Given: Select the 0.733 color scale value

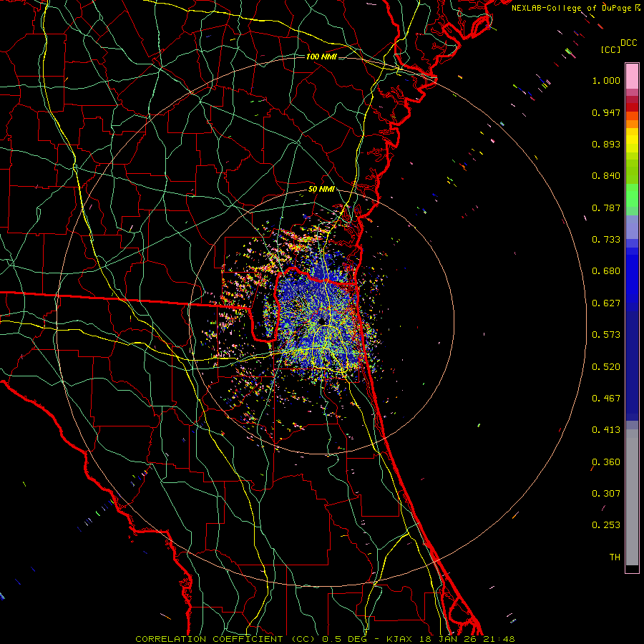Looking at the screenshot, I should click(606, 240).
